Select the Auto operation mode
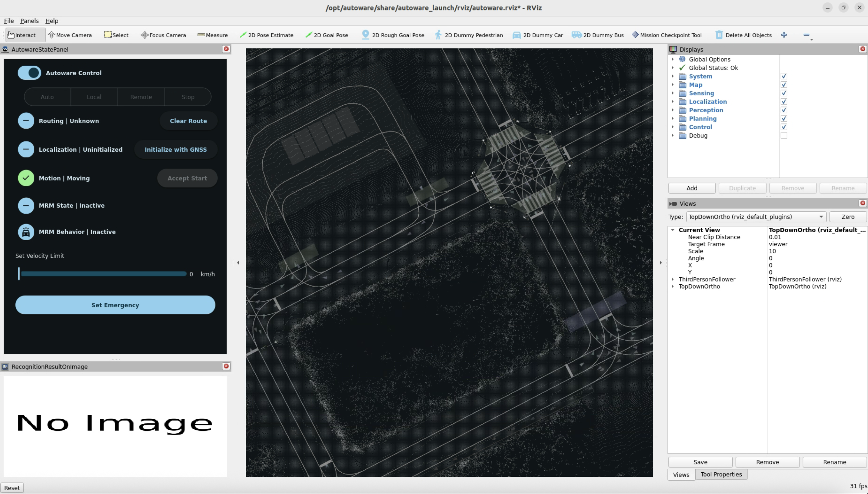Screen dimensions: 868x494 tap(47, 97)
